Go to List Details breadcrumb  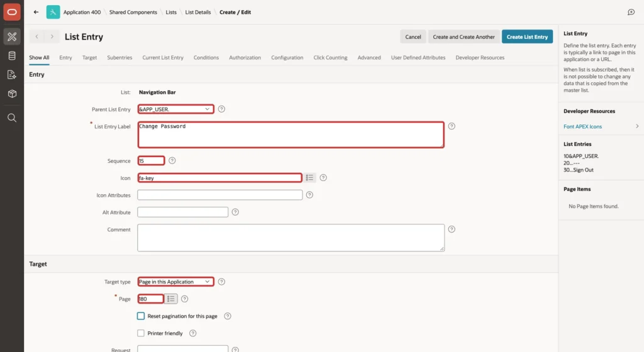198,12
